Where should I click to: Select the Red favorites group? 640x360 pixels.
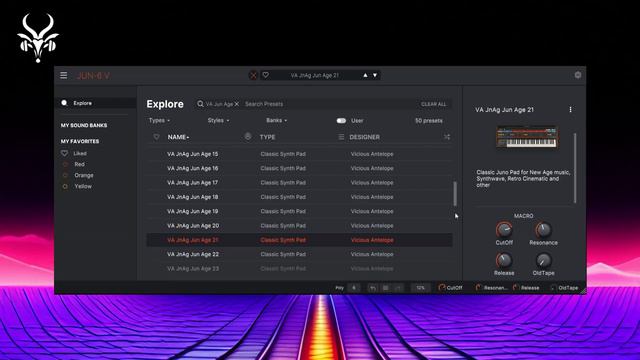(73, 164)
